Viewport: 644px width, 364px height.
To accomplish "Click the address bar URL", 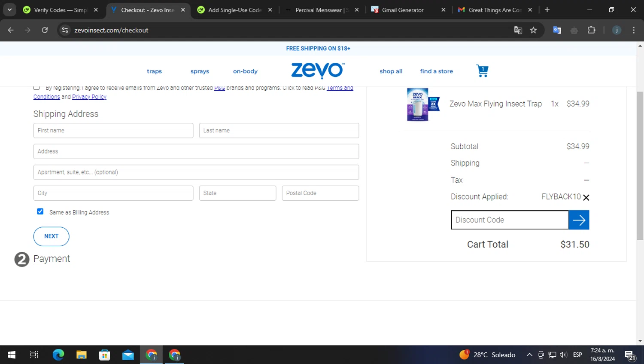I will point(111,30).
